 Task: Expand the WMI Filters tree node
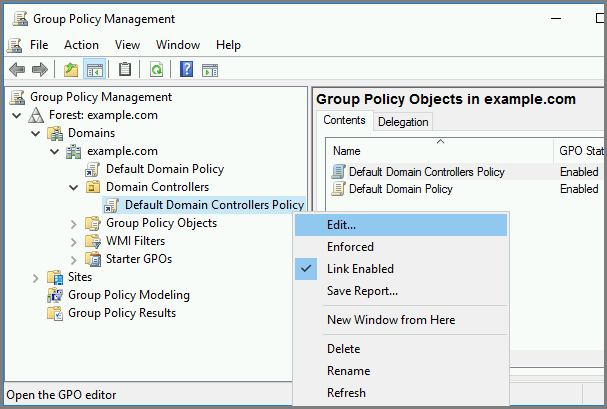pyautogui.click(x=74, y=241)
